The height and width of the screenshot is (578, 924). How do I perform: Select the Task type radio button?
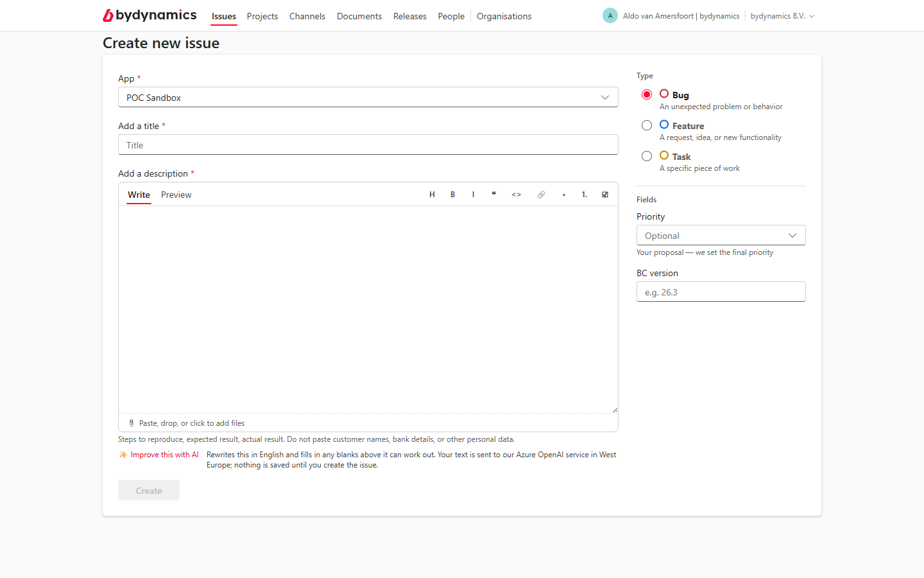point(647,156)
